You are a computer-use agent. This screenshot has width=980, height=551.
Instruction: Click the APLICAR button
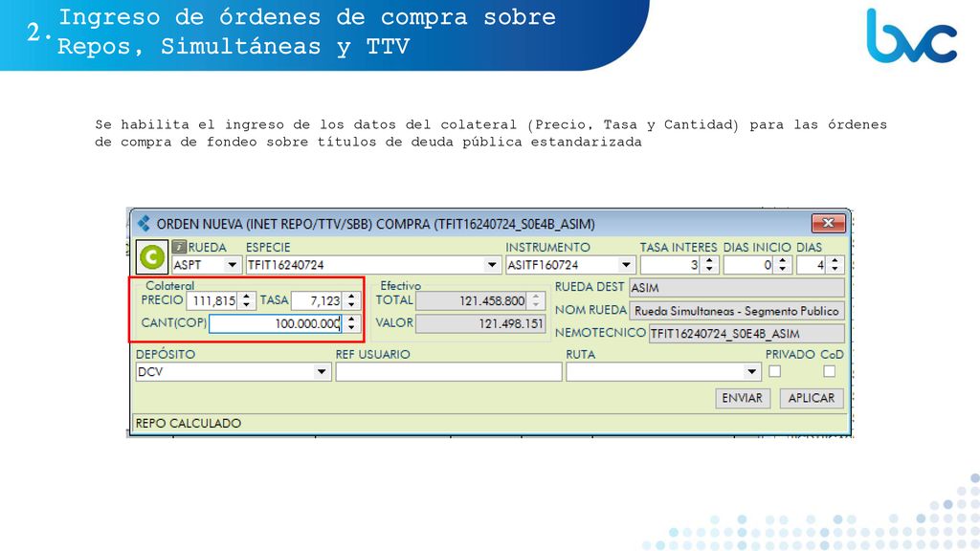pos(812,398)
